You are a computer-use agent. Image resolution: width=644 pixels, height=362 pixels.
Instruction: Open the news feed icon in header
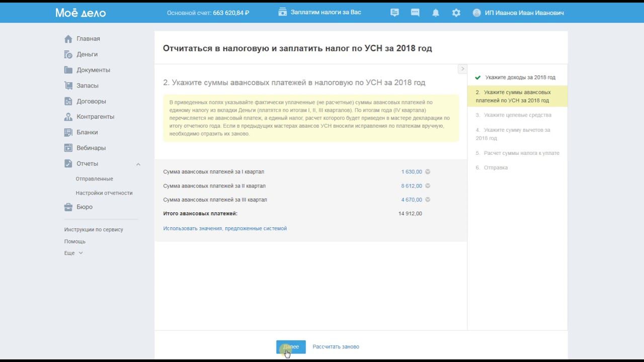pyautogui.click(x=394, y=13)
